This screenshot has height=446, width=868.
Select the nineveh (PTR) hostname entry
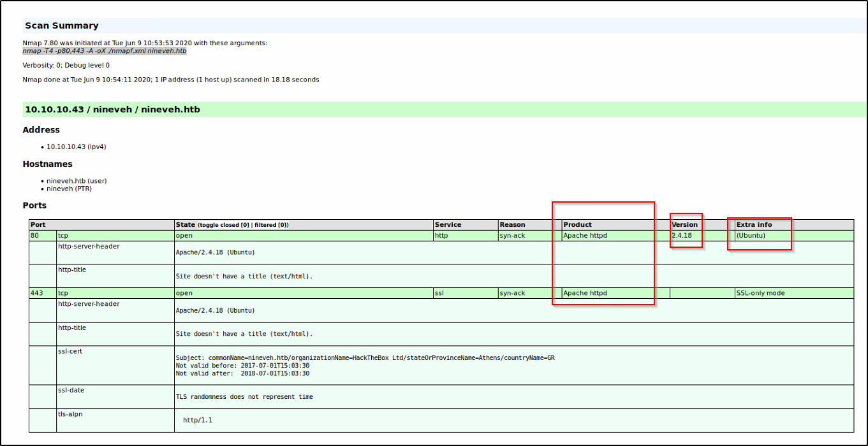click(69, 189)
